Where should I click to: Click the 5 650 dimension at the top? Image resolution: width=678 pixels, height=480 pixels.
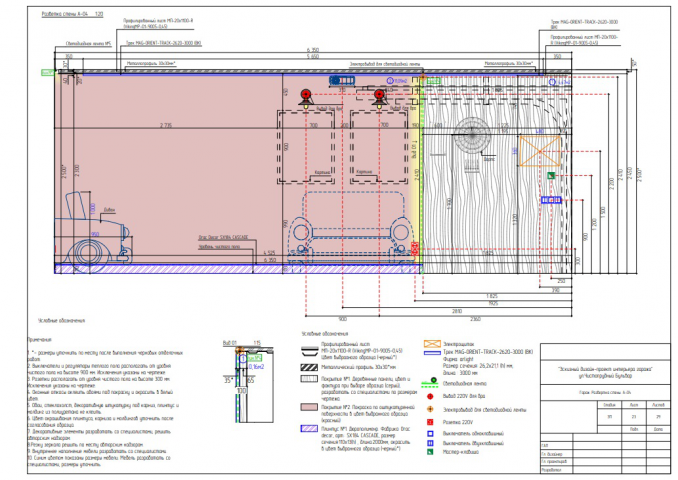pos(313,57)
